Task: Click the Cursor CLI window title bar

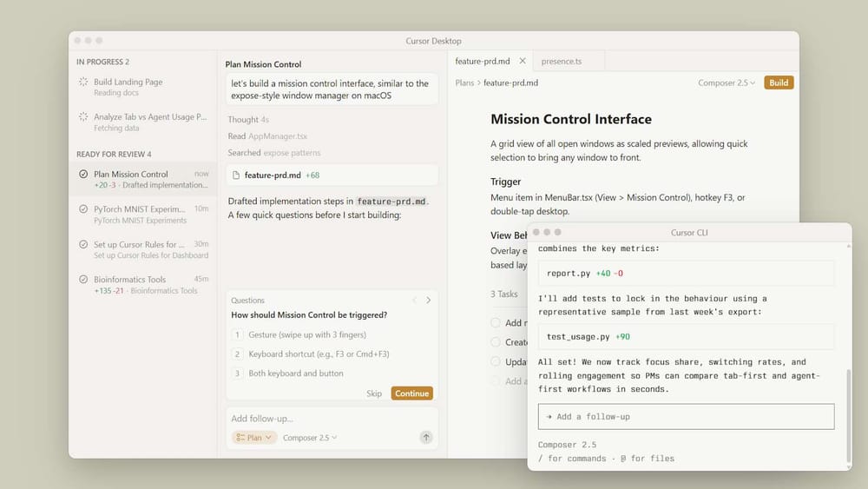Action: click(689, 233)
